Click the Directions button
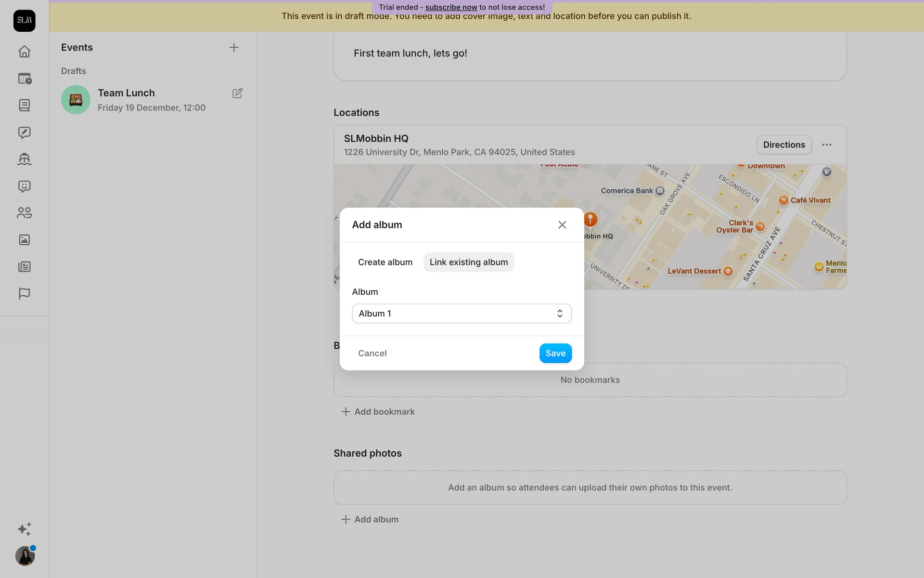This screenshot has width=924, height=578. tap(783, 145)
